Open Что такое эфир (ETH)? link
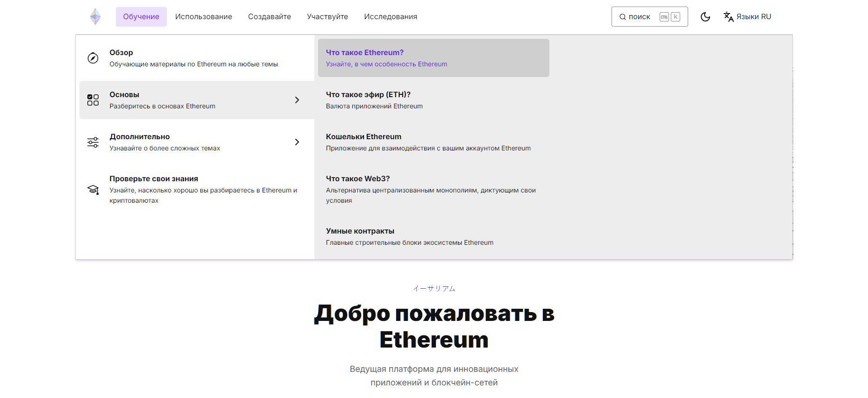Screen dimensions: 868x398 tap(434, 100)
